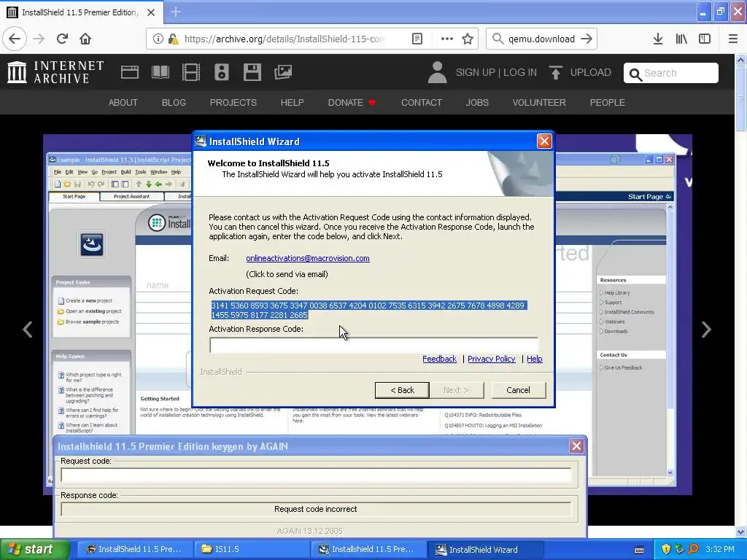Close the InstallShield Wizard dialog
This screenshot has height=560, width=747.
(544, 141)
